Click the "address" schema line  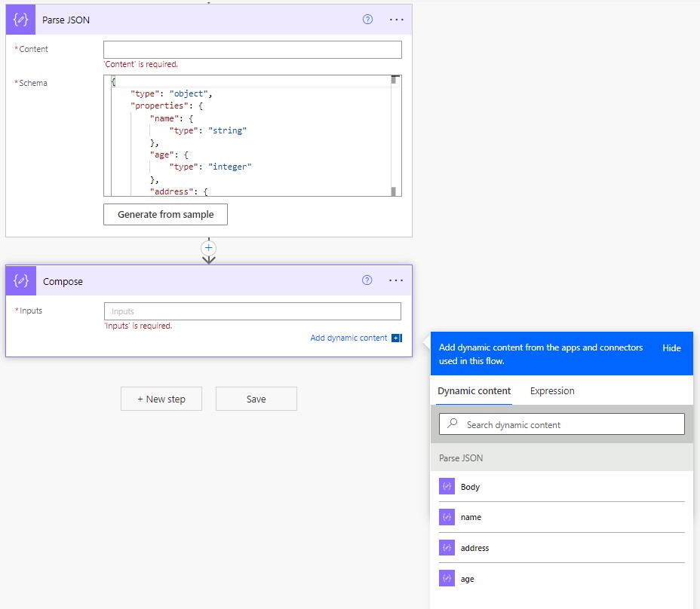[179, 191]
